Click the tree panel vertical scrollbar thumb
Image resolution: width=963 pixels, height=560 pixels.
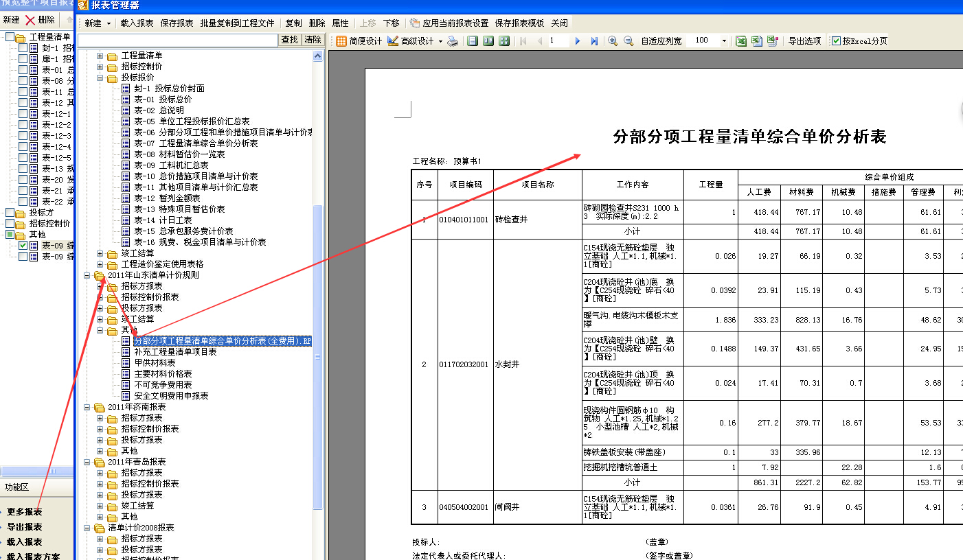[318, 357]
